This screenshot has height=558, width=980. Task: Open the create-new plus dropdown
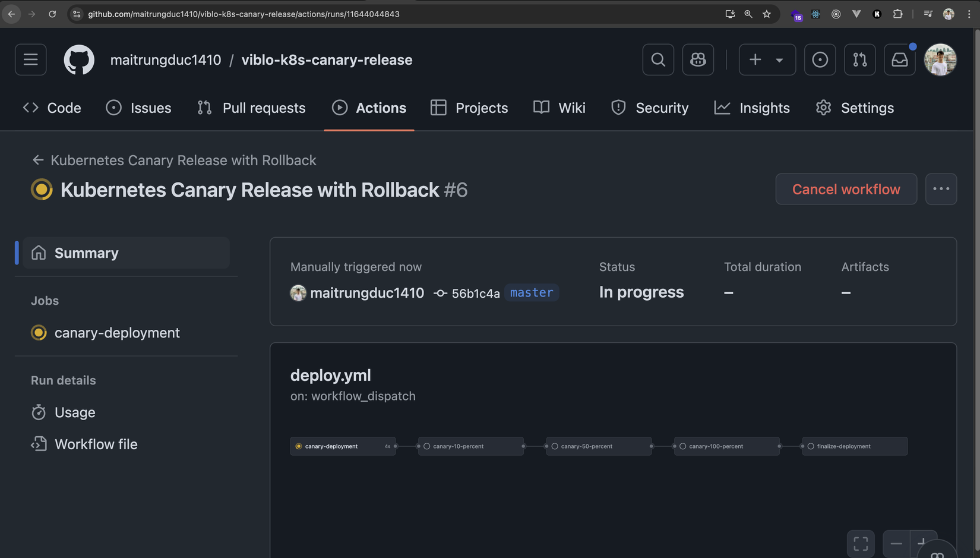tap(767, 59)
